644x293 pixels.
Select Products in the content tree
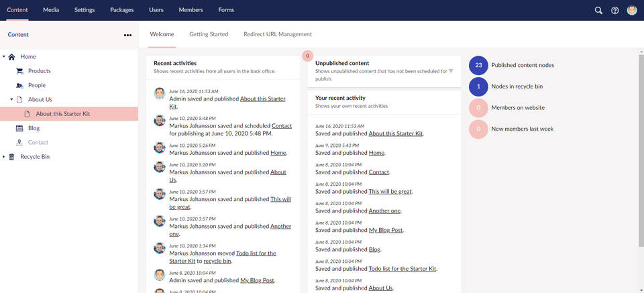click(40, 71)
